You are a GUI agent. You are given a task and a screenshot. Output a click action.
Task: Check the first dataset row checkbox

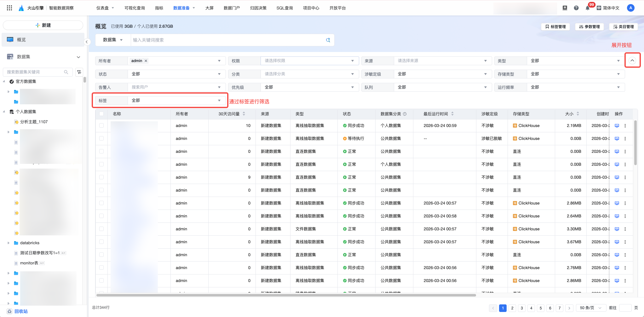tap(101, 125)
